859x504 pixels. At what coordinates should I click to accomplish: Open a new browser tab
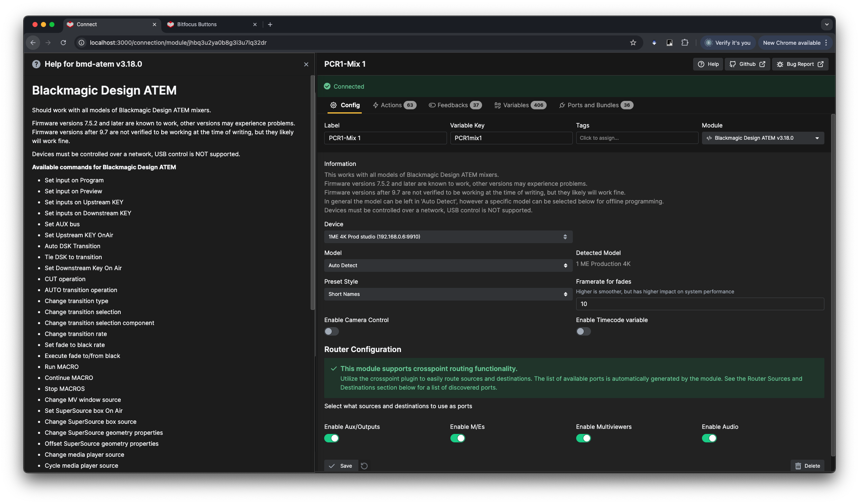(x=270, y=24)
